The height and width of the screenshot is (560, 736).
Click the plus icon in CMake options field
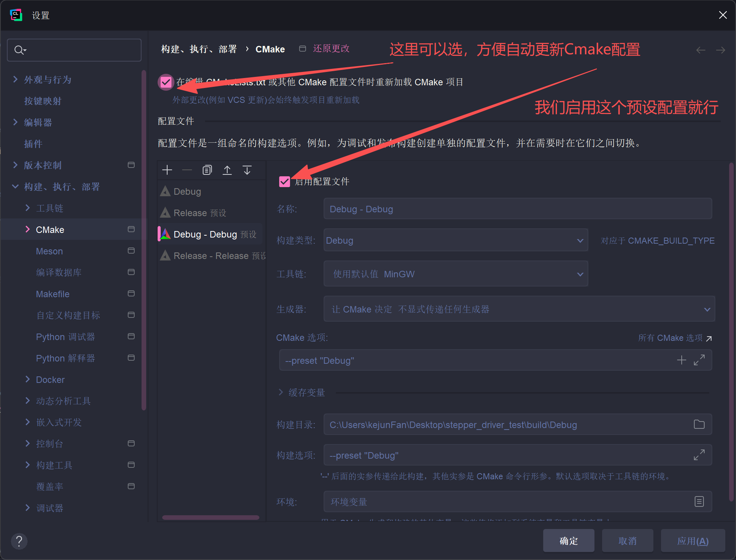click(681, 360)
